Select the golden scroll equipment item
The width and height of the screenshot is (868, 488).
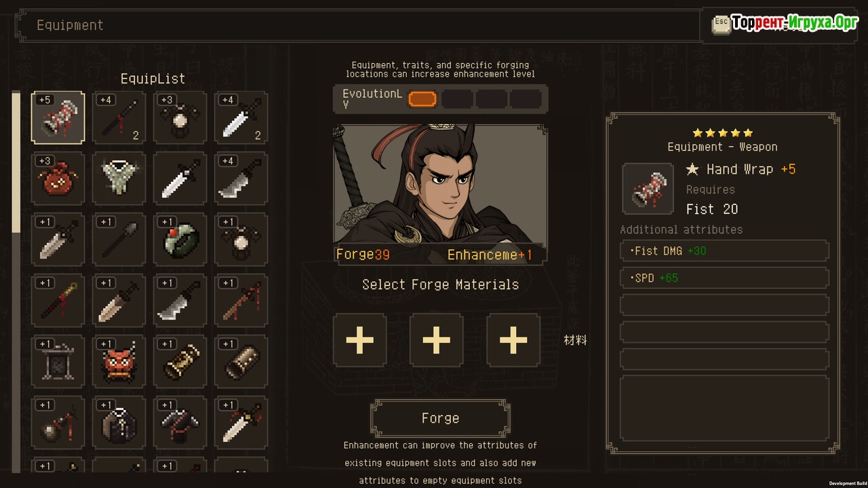pos(180,362)
